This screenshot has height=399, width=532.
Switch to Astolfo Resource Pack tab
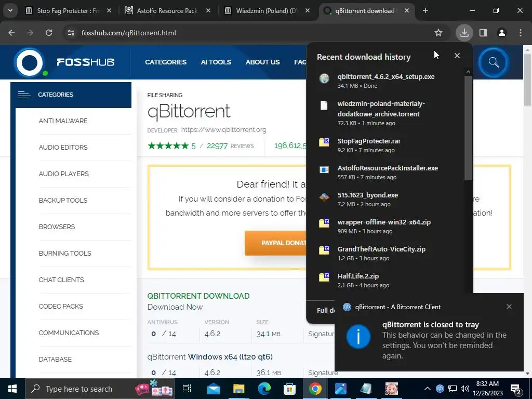(x=166, y=10)
